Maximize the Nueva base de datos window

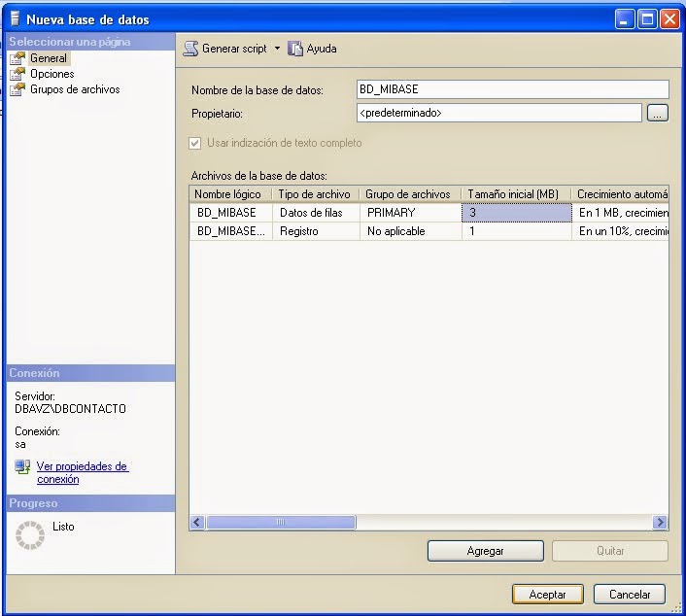[x=647, y=19]
